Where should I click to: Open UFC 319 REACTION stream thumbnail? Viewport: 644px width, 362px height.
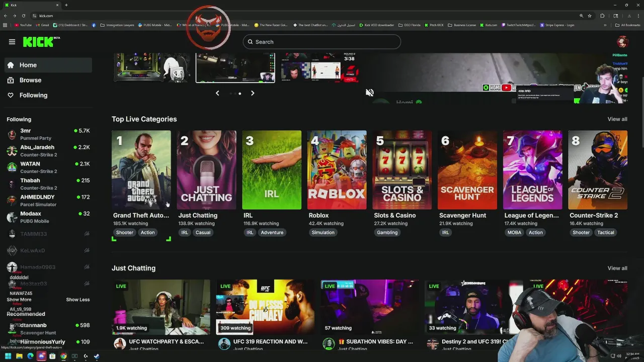[x=265, y=307]
